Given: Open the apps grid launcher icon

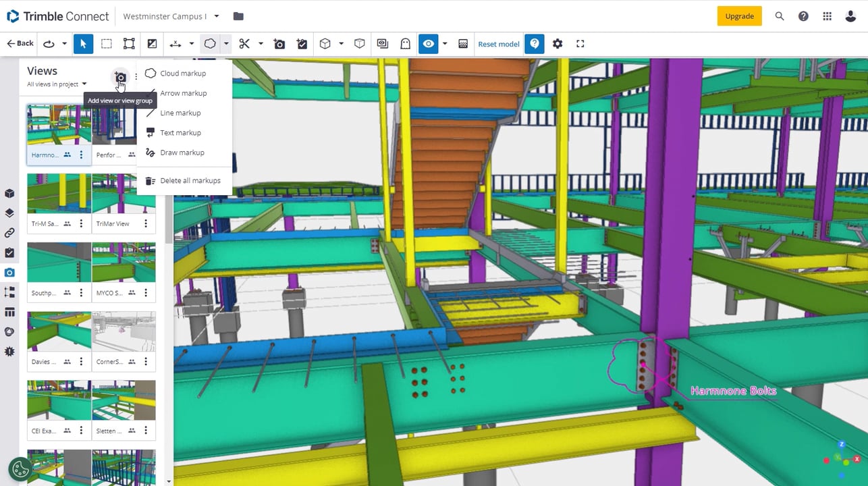Looking at the screenshot, I should (827, 16).
